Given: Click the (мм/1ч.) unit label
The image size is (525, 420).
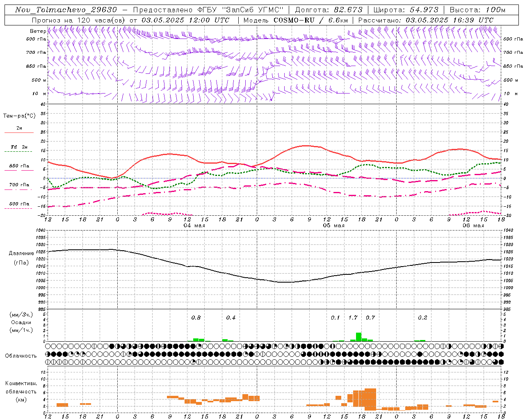Looking at the screenshot, I should 21,330.
